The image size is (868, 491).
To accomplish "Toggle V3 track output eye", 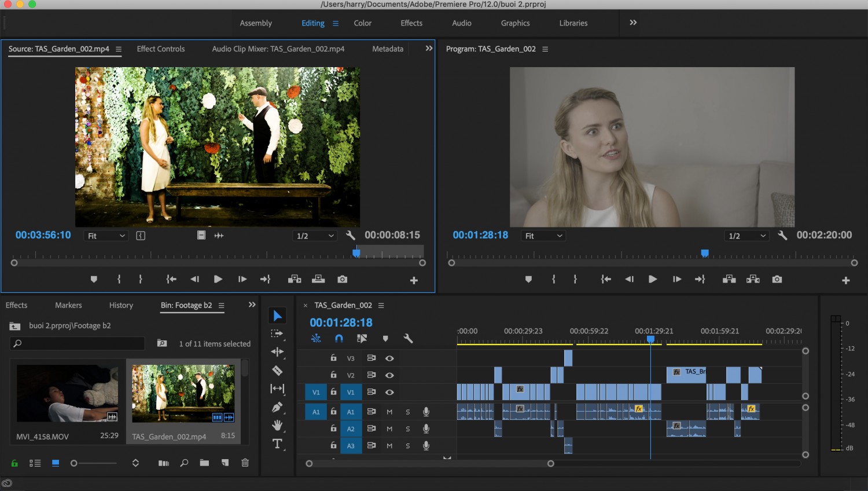I will pyautogui.click(x=389, y=358).
